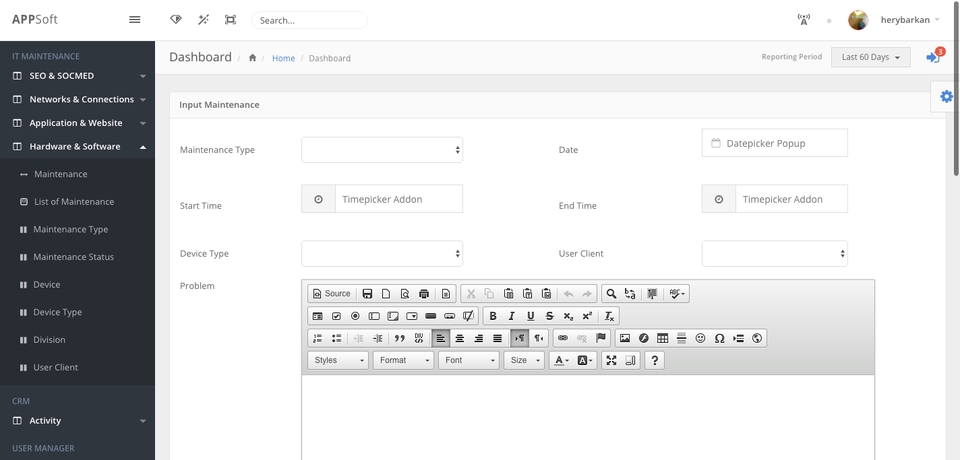Screen dimensions: 960x460
Task: Click the New Page icon in editor
Action: tap(386, 293)
